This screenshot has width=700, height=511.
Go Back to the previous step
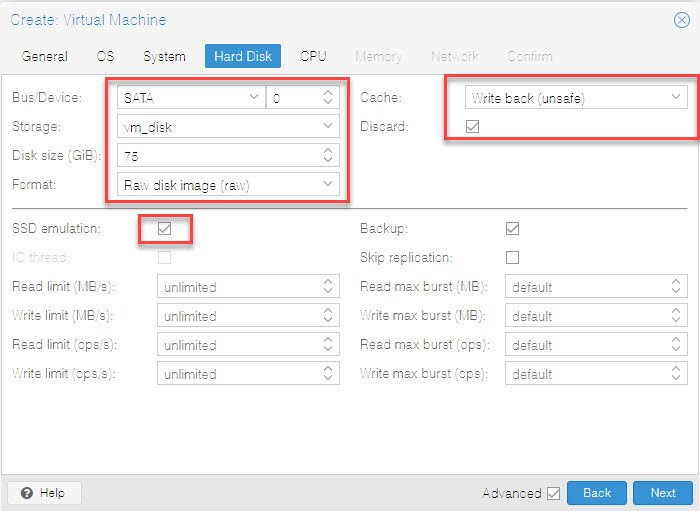[x=597, y=493]
